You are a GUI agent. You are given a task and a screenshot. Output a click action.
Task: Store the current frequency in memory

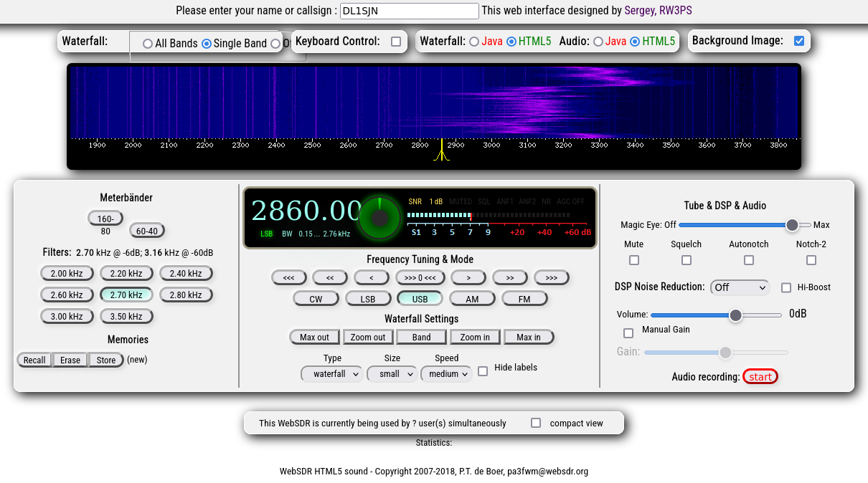(x=106, y=360)
